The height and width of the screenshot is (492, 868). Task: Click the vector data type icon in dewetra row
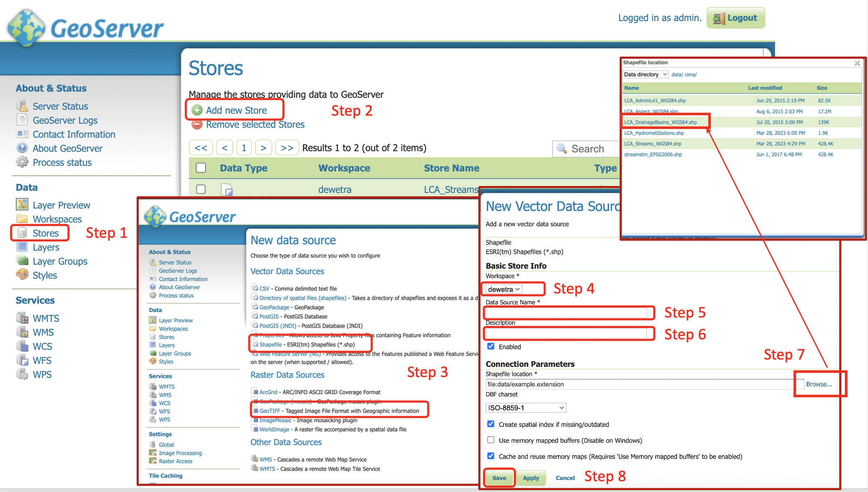click(227, 189)
